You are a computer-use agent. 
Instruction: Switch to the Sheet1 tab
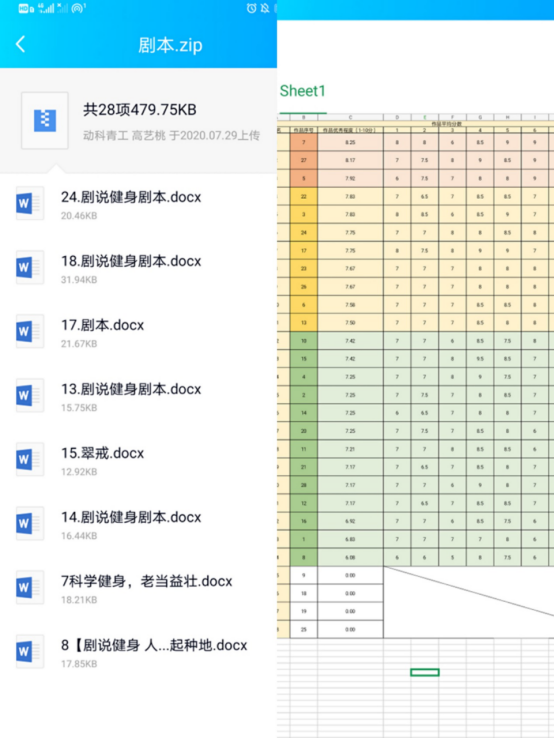pos(302,91)
